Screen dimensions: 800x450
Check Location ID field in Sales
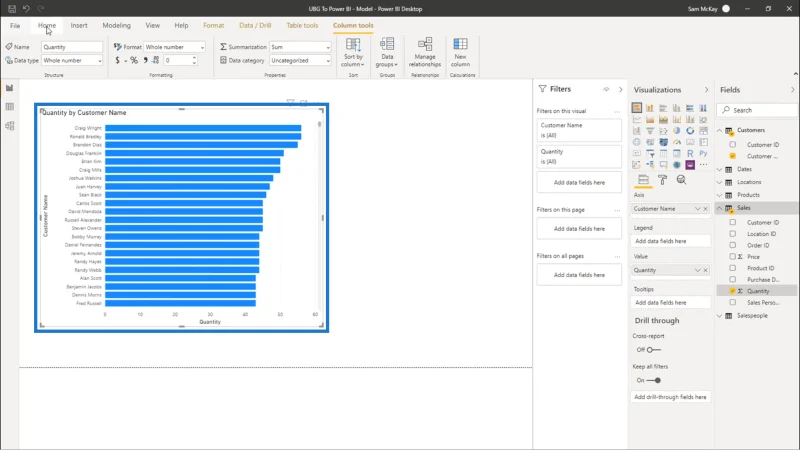pos(733,234)
